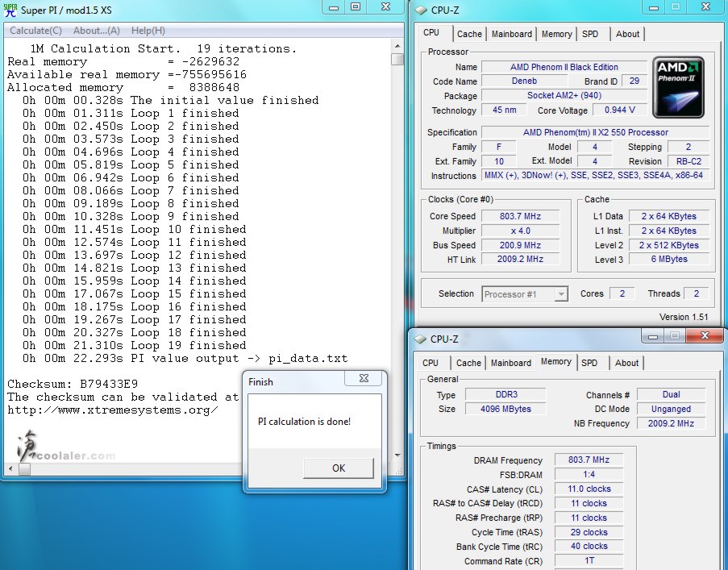Click the CPU-Z icon in the upper window title
728x570 pixels.
(x=421, y=10)
